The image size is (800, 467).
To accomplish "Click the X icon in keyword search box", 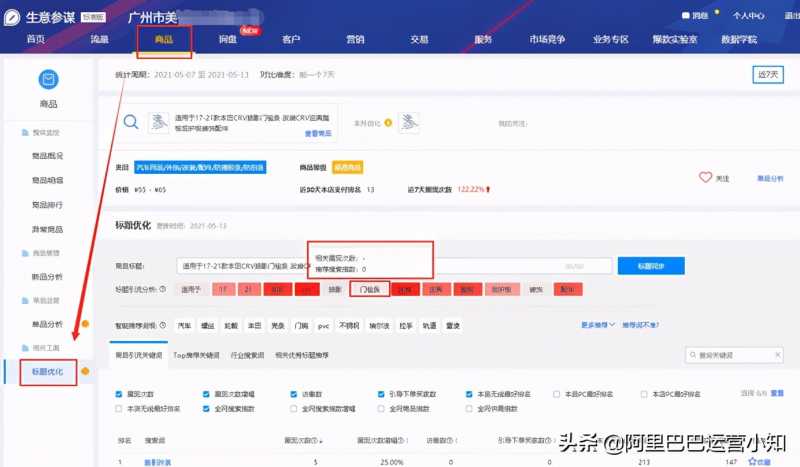I will [778, 355].
